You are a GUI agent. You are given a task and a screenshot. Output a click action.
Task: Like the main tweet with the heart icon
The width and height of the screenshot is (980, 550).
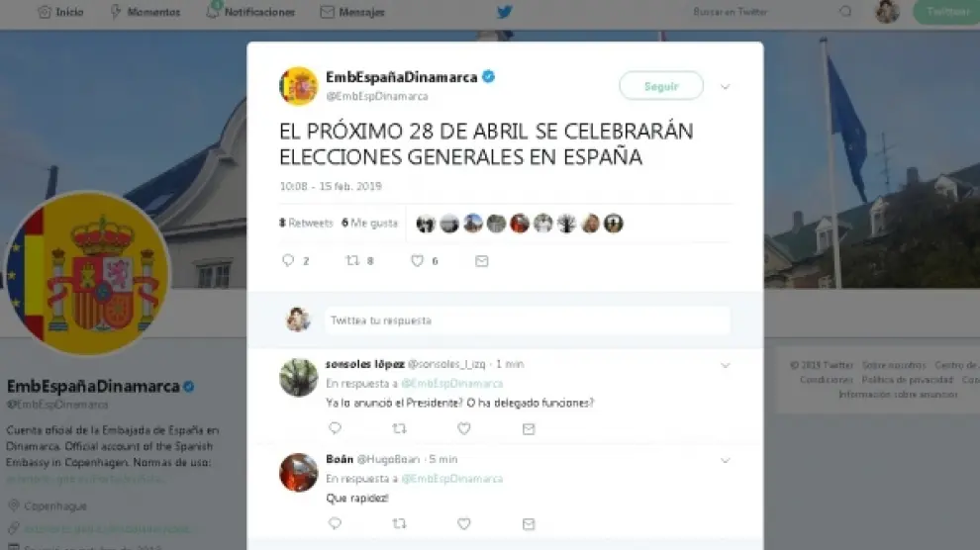pyautogui.click(x=417, y=261)
